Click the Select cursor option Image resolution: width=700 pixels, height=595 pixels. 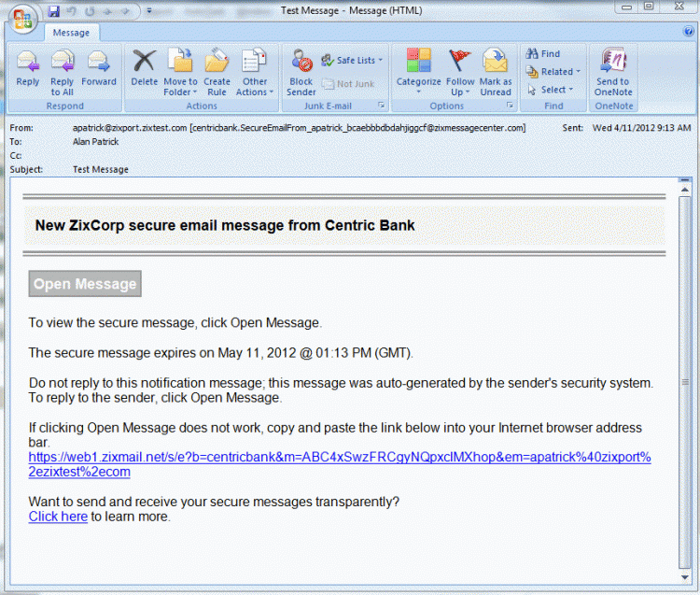click(550, 90)
